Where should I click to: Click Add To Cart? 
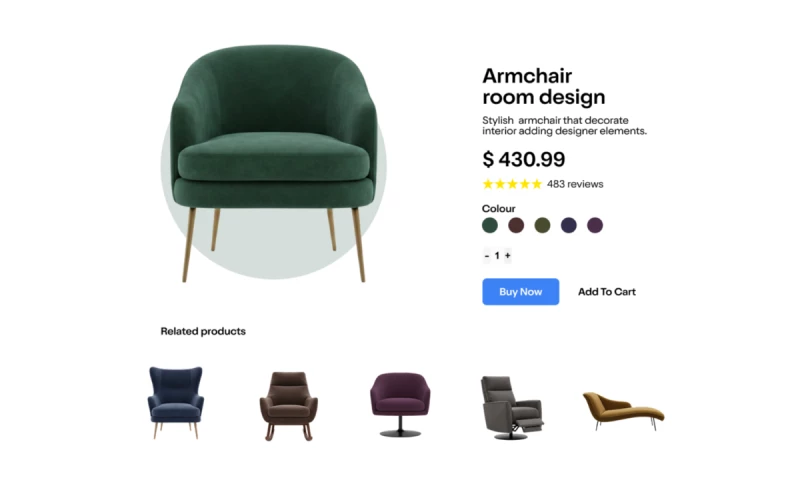[607, 292]
